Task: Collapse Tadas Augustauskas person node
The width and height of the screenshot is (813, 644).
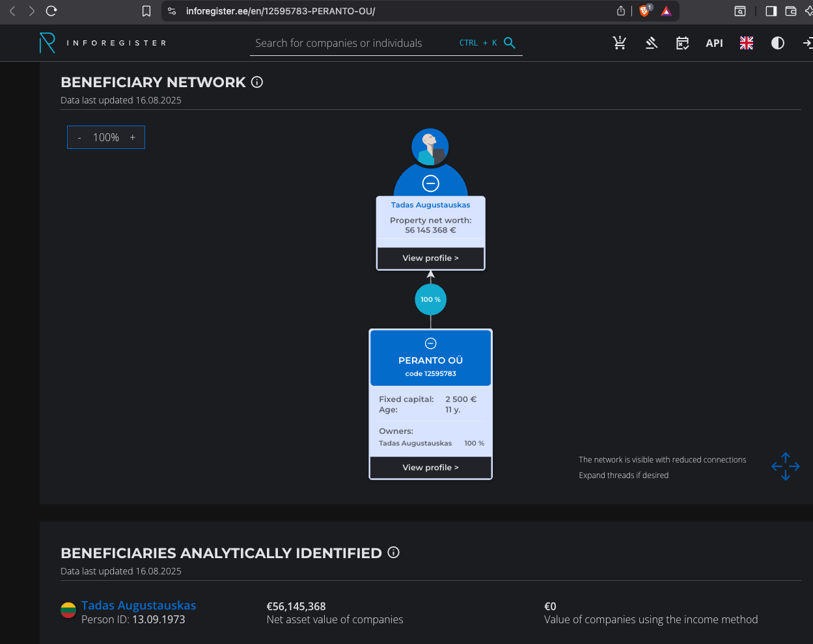Action: 431,183
